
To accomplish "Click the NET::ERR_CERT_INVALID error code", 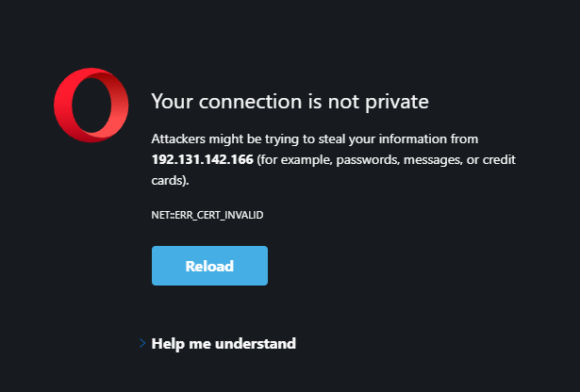I will (207, 215).
